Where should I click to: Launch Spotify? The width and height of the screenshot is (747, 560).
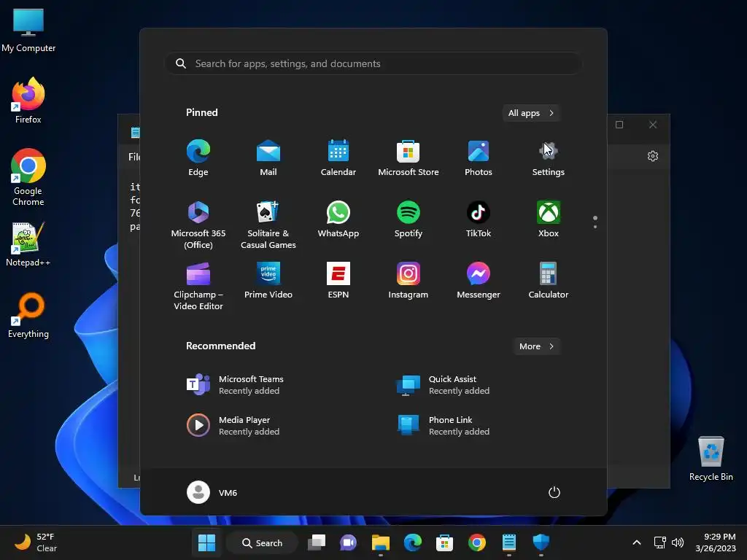[409, 219]
